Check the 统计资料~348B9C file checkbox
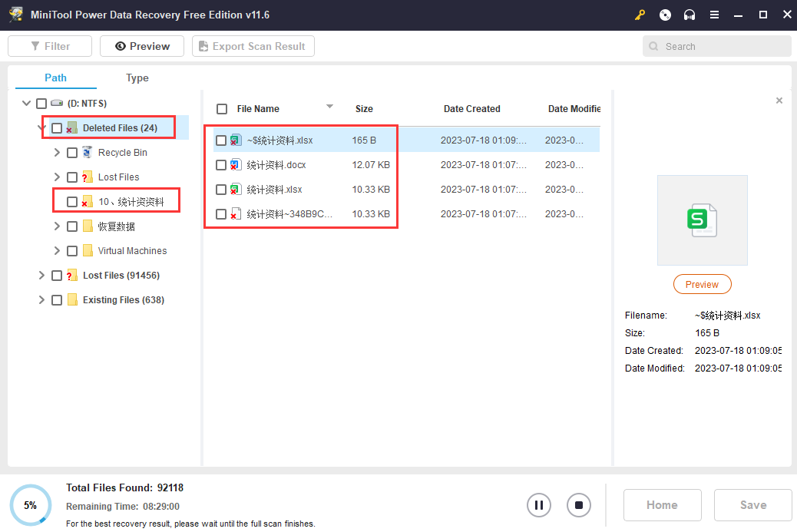The height and width of the screenshot is (532, 797). click(x=221, y=214)
